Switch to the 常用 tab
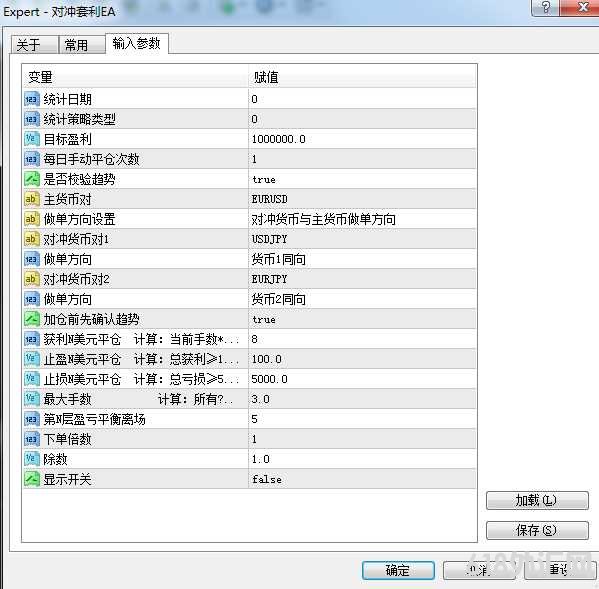 point(82,45)
